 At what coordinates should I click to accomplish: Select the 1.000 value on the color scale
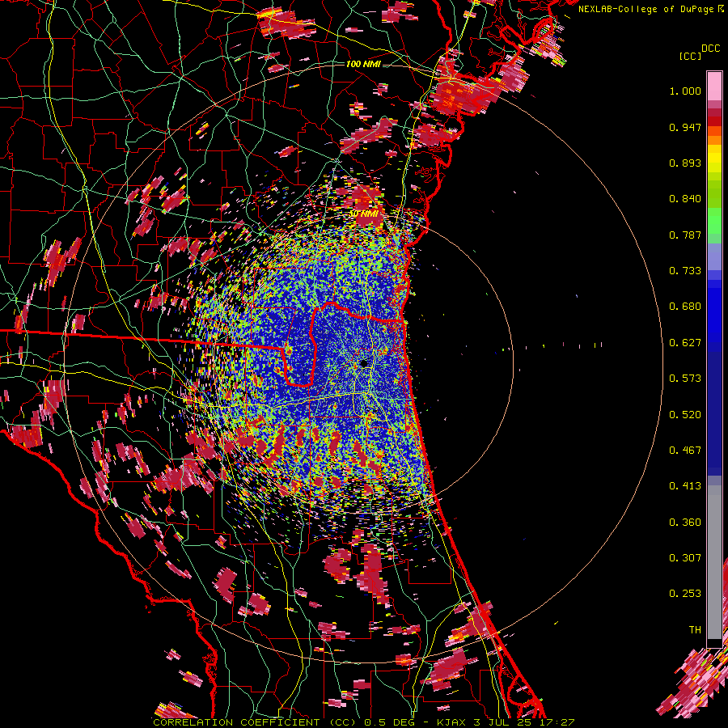pos(685,91)
